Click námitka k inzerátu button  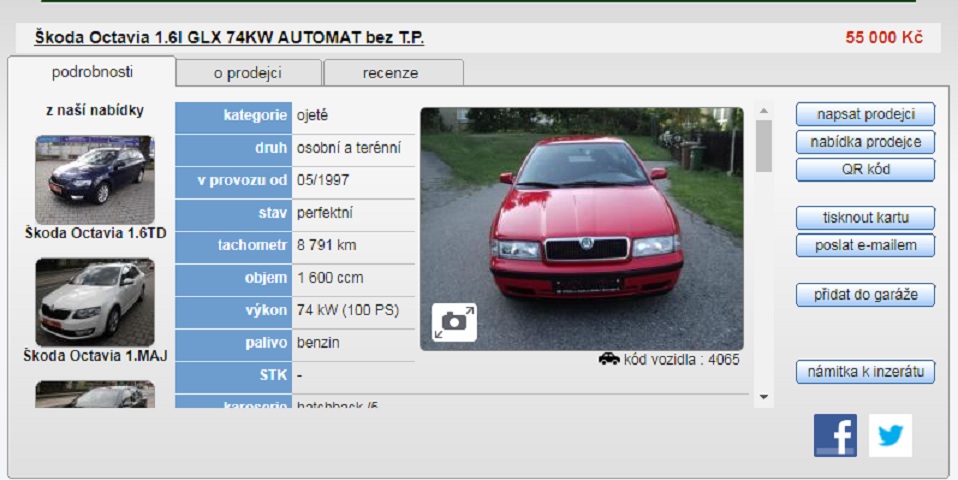coord(865,372)
